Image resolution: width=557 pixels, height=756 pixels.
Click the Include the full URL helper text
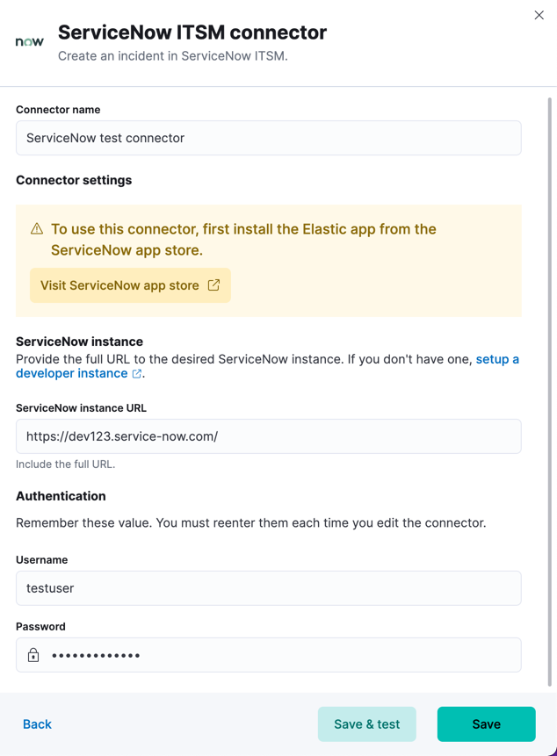62,464
